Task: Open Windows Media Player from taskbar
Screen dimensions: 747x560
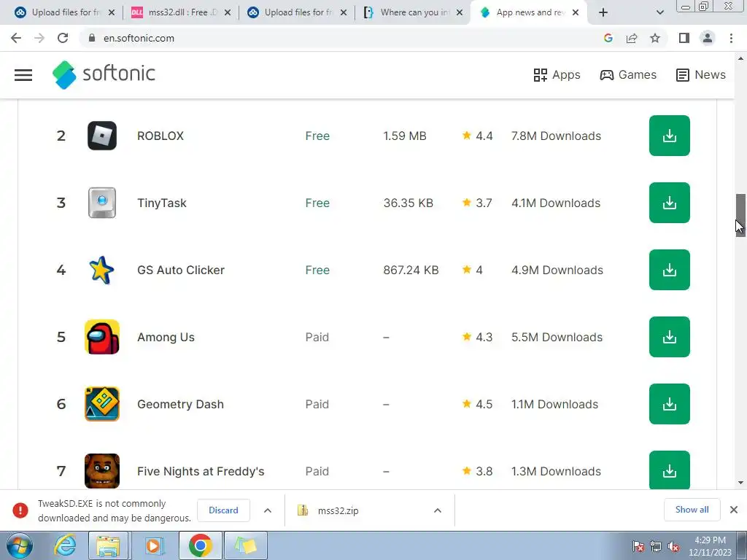Action: point(153,545)
